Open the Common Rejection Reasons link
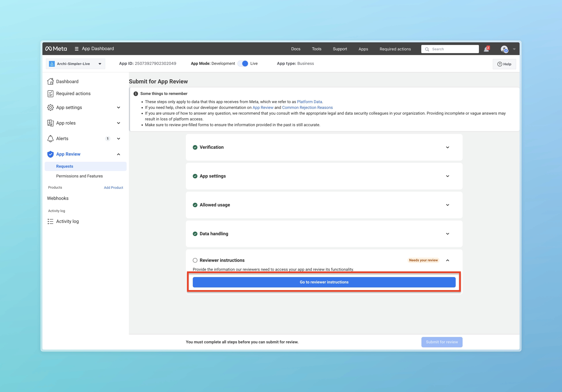 (x=307, y=107)
